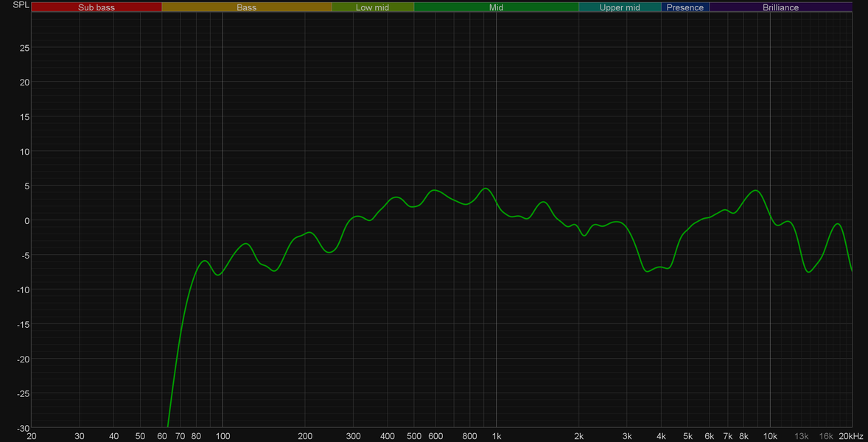Select the Mid band header
This screenshot has height=442, width=868.
pos(496,7)
